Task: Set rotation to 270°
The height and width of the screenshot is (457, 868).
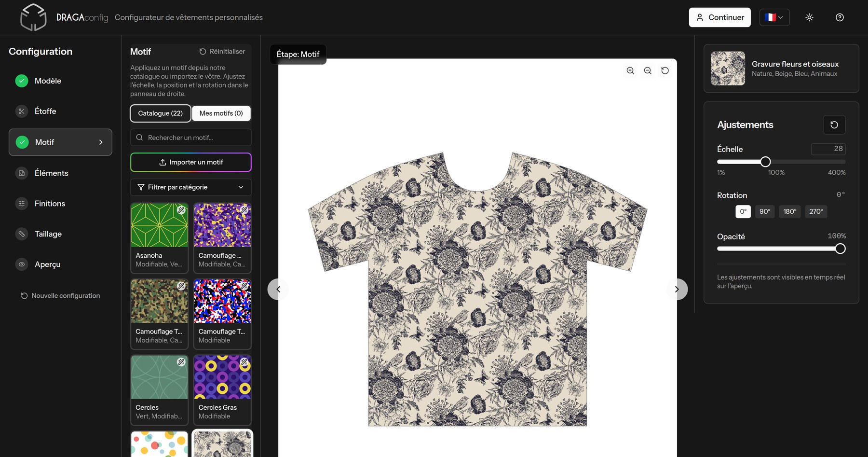Action: [816, 211]
